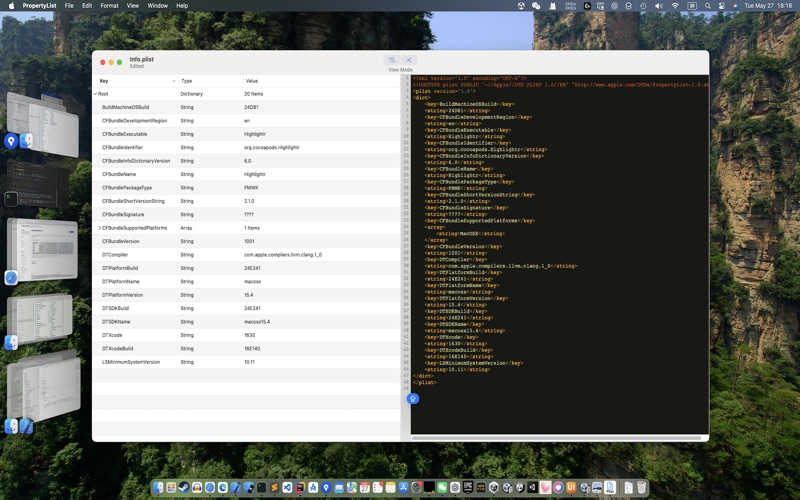Select the CFBundleName key
Viewport: 800px width, 500px height.
119,174
